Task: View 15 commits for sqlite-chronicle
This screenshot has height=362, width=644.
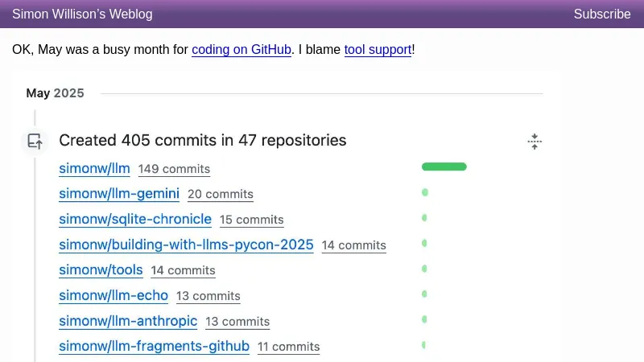Action: pos(252,220)
